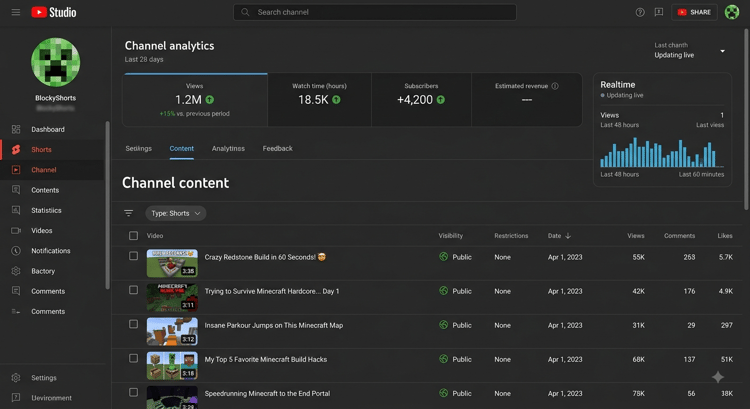Screen dimensions: 750x409
Task: Check the Insane Parkour Jumps row checkbox
Action: (x=133, y=324)
